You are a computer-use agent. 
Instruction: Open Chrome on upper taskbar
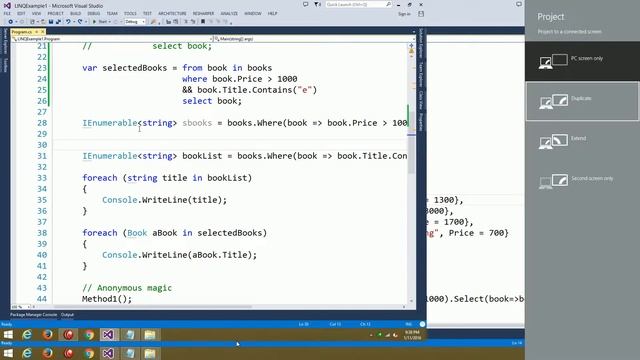89,335
